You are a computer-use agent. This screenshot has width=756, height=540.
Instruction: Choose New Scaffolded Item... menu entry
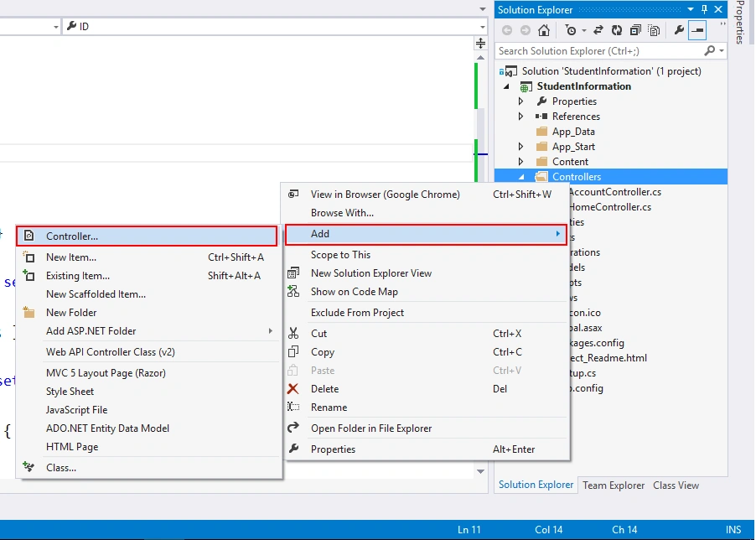(96, 294)
